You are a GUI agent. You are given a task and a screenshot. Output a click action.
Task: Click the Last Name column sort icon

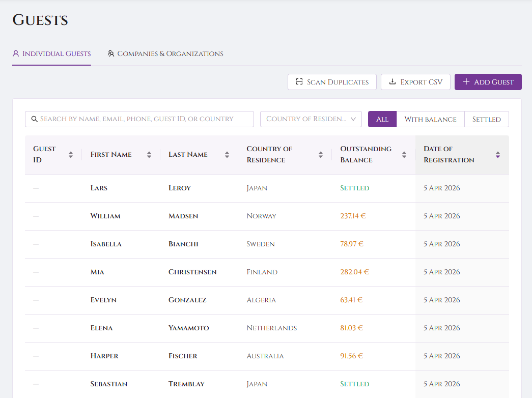(x=227, y=155)
